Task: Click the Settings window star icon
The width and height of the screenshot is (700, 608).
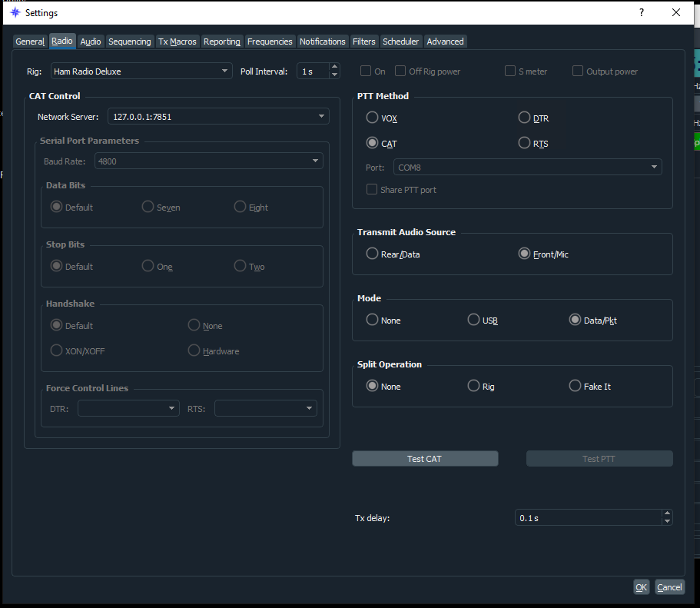Action: (15, 12)
